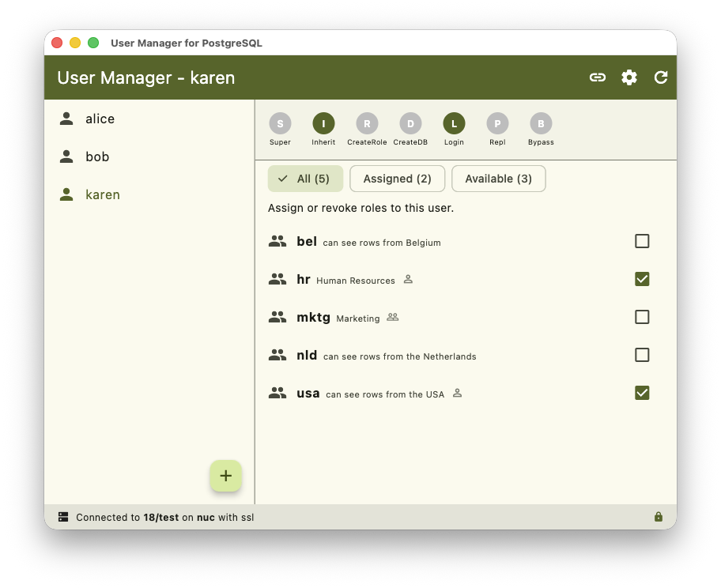The image size is (721, 588).
Task: Click 'can see rows from the Netherlands' text
Action: coord(399,356)
